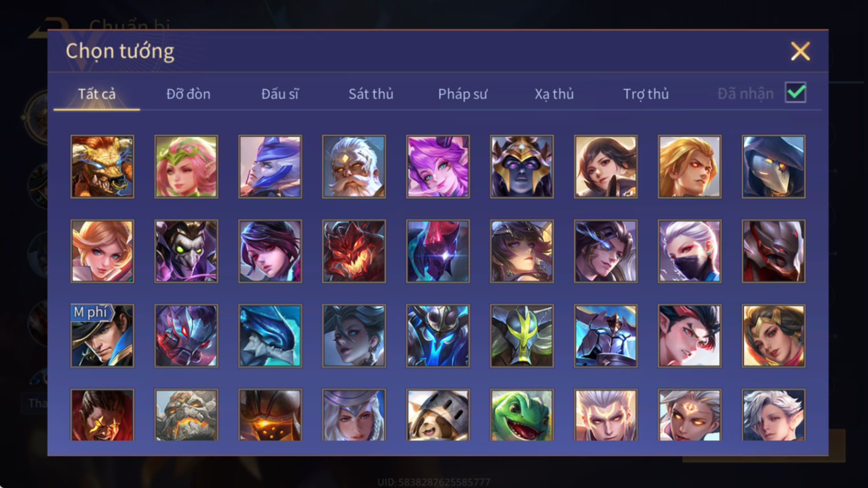
Task: Open the Đấu sĩ tab
Action: [x=280, y=94]
